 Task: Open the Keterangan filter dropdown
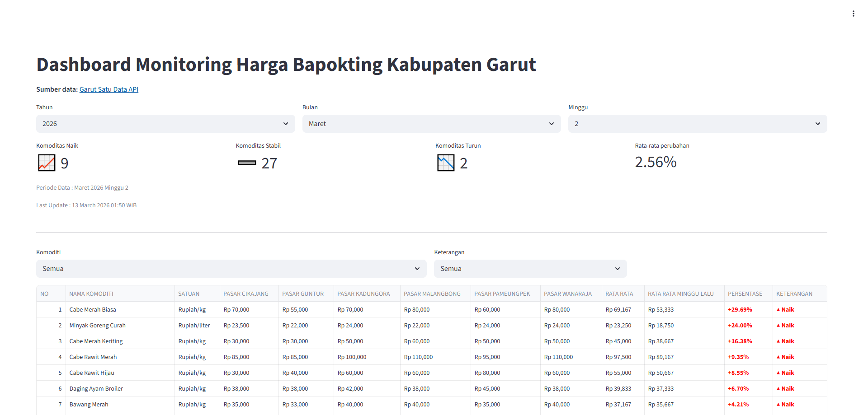click(x=530, y=269)
